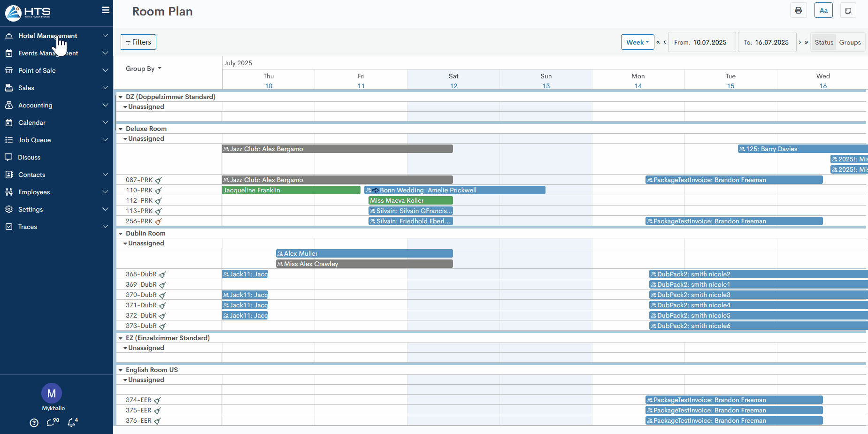Open the Week period dropdown
Image resolution: width=868 pixels, height=434 pixels.
click(x=637, y=42)
